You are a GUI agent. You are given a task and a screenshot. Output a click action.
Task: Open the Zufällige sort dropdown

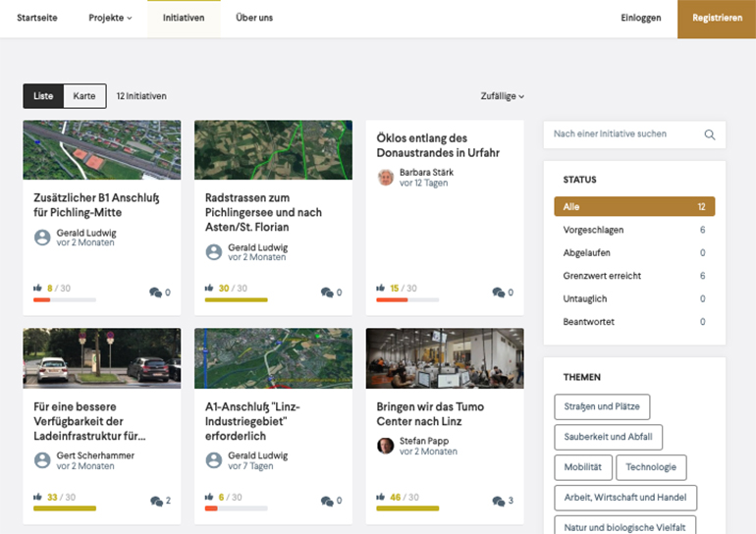pos(502,96)
